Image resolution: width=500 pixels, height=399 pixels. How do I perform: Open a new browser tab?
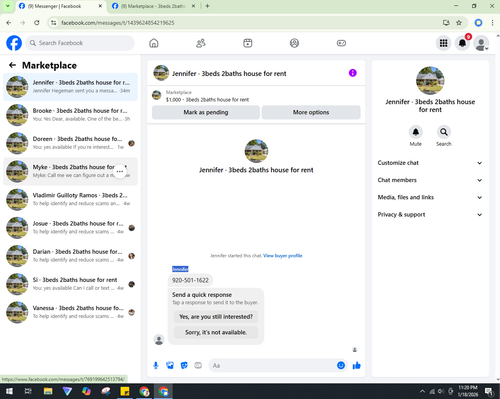tap(207, 6)
